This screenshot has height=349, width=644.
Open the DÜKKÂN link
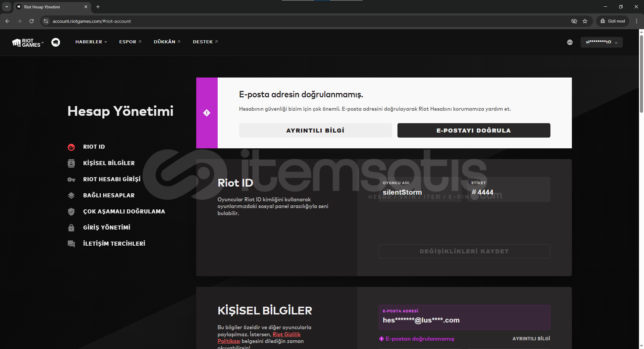(x=167, y=42)
